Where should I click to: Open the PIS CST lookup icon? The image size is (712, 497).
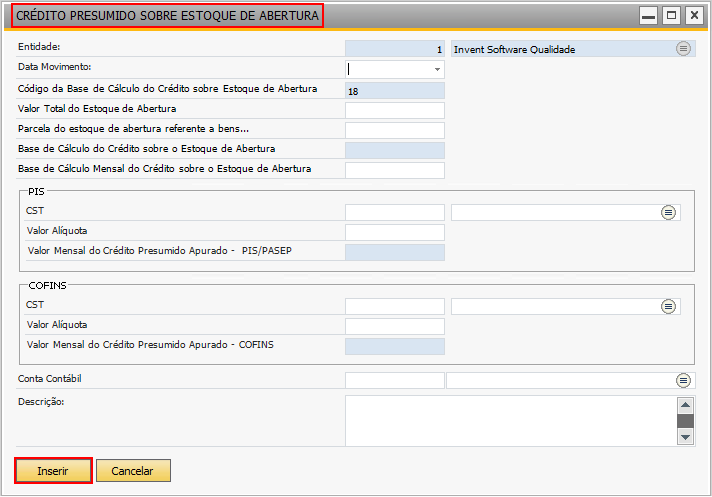coord(668,212)
